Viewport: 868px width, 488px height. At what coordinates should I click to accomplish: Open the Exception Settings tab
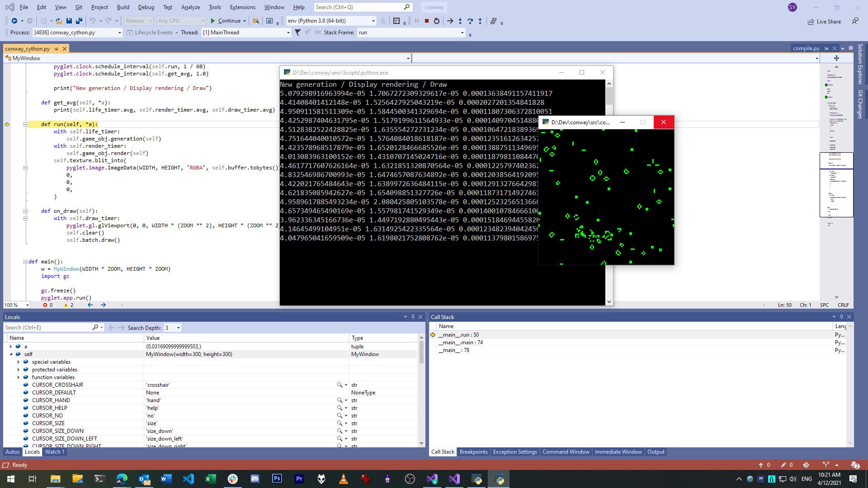tap(515, 452)
